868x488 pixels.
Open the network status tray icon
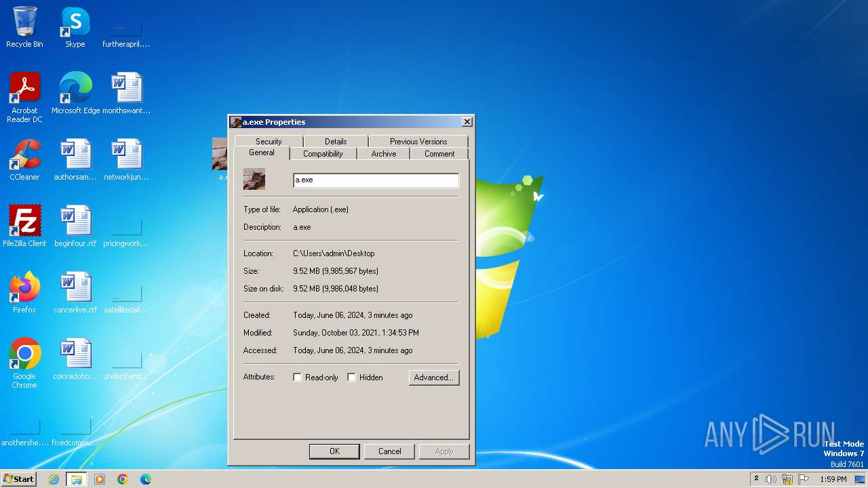[787, 479]
